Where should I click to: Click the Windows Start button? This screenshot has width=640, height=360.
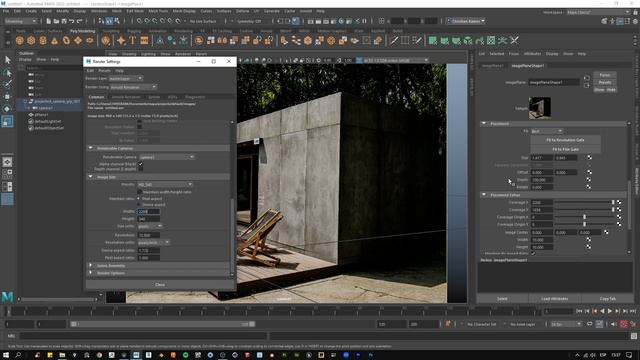pos(6,355)
